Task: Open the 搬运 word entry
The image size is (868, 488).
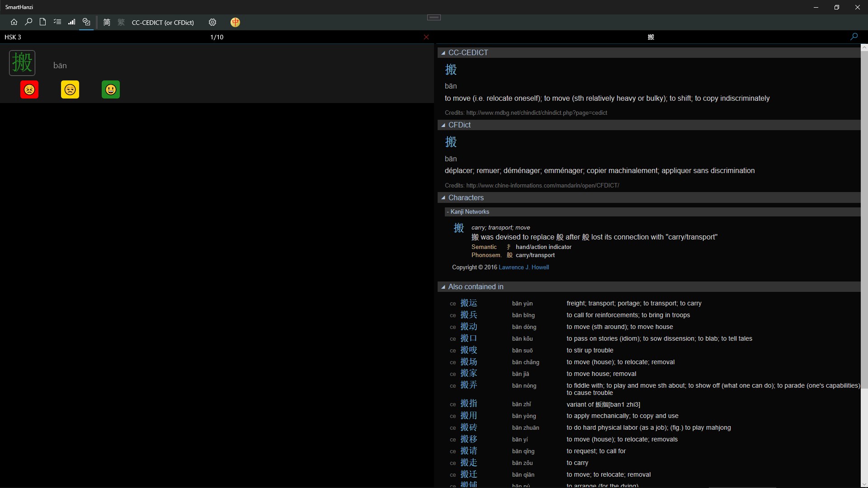Action: point(469,303)
